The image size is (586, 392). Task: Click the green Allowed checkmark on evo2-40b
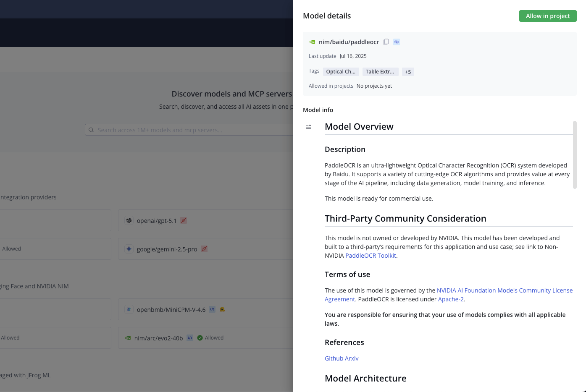pyautogui.click(x=200, y=338)
